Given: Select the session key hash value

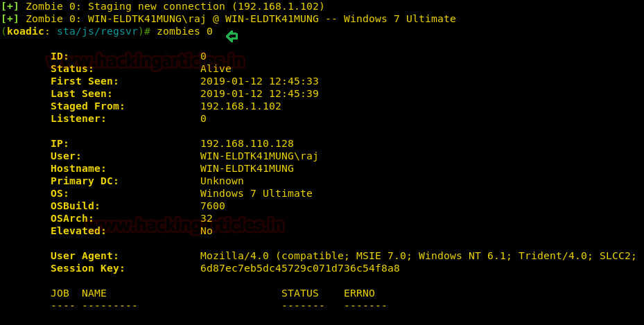Looking at the screenshot, I should pos(300,268).
